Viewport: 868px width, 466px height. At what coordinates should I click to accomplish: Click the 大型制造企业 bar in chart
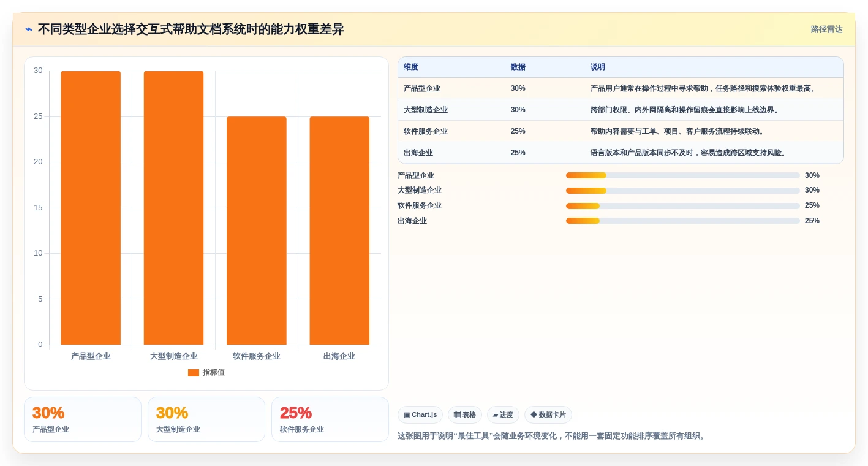(x=173, y=208)
